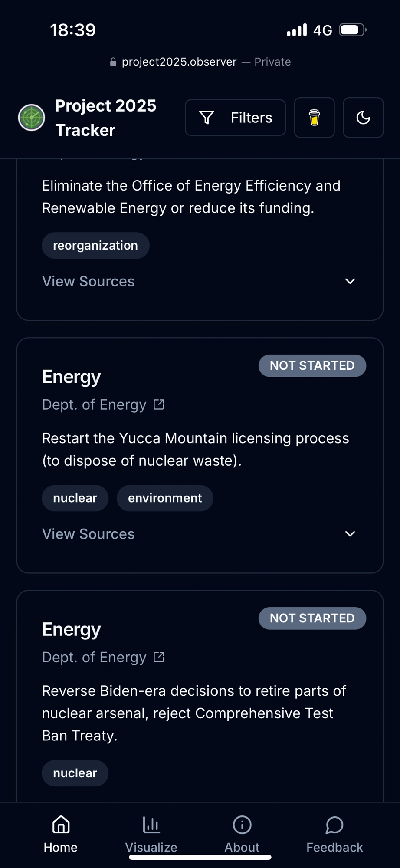Click the nuclear tag on the Yucca Mountain card
The width and height of the screenshot is (400, 868).
(x=75, y=498)
